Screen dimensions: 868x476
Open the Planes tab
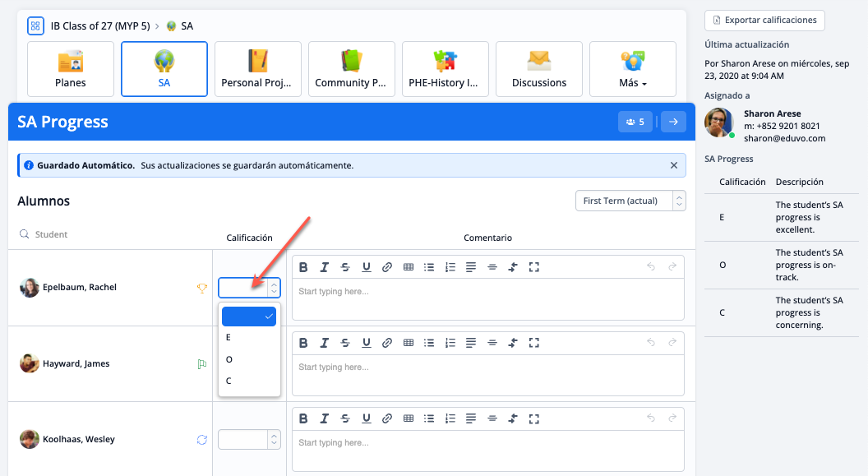tap(71, 69)
